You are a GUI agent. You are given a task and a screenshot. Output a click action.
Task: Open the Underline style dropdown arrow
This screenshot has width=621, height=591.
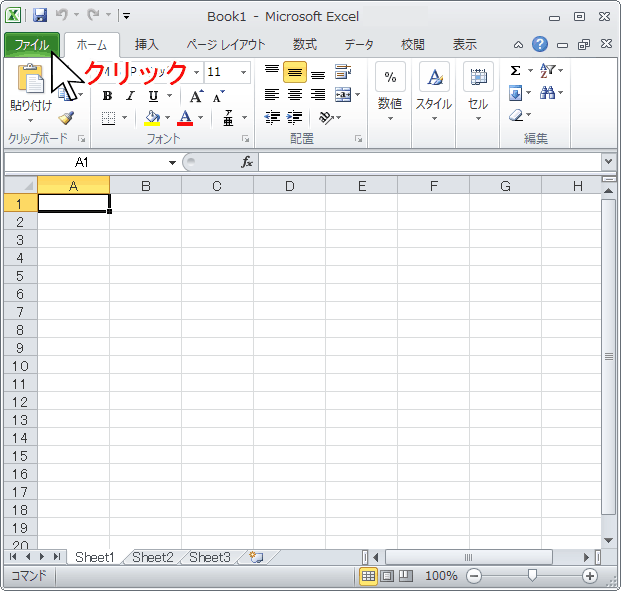[170, 96]
